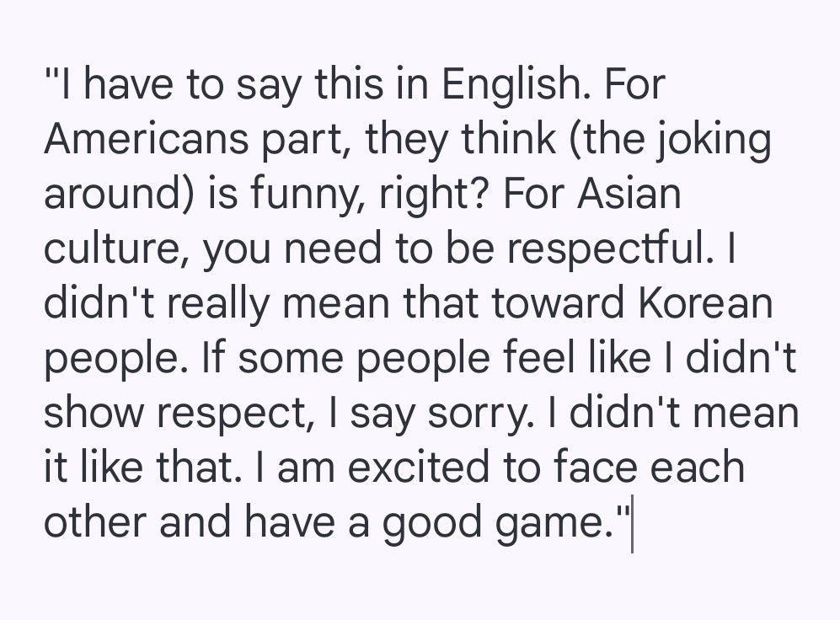Click on the word "around"
Screen dimensions: 840x620
106,195
